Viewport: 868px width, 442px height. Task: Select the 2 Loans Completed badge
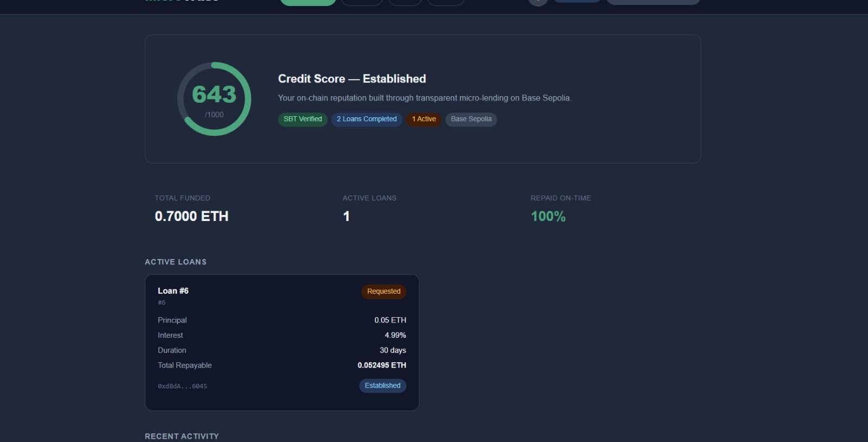pyautogui.click(x=367, y=119)
